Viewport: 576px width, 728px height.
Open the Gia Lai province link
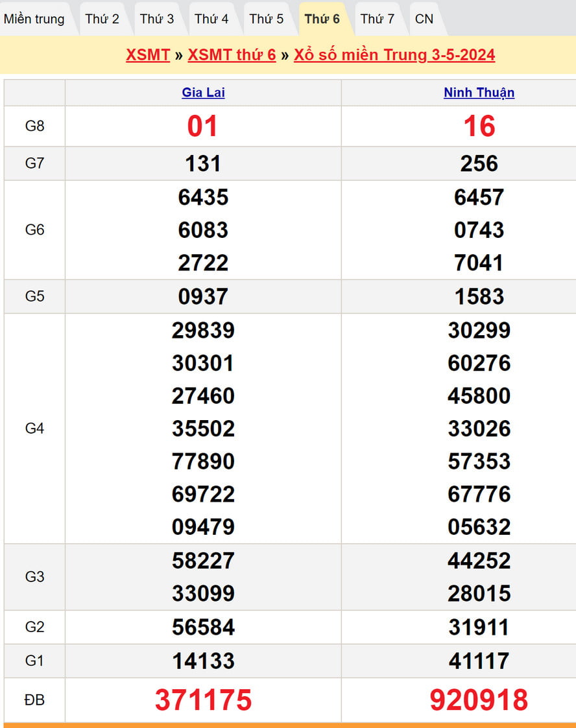coord(203,93)
